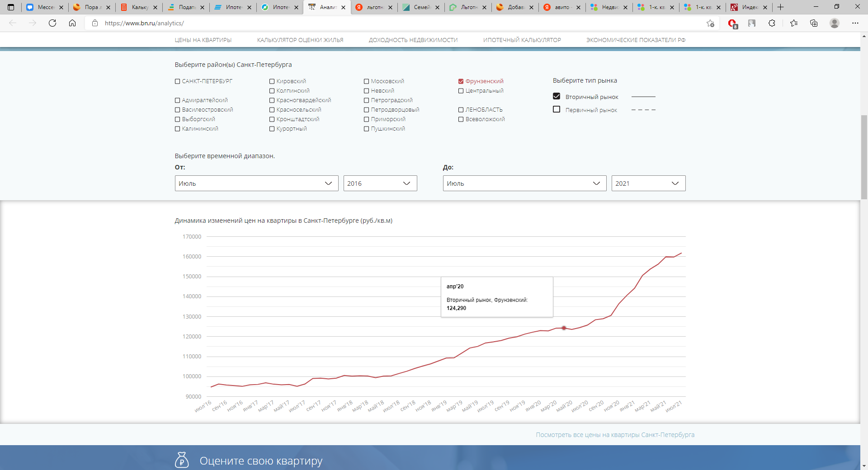Check the Курортный district checkbox

(x=272, y=129)
